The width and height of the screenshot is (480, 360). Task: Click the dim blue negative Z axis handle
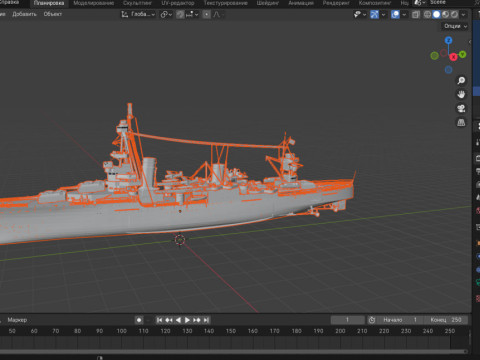pos(448,70)
